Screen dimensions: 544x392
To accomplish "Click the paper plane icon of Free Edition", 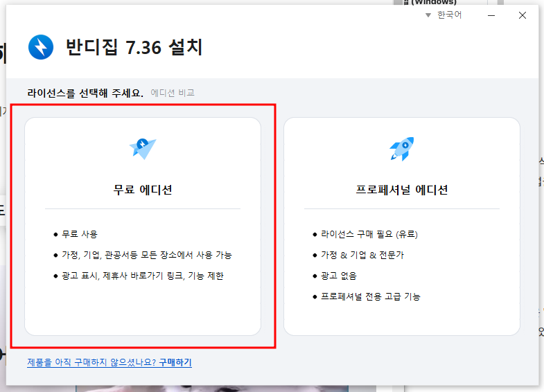I will (x=143, y=149).
